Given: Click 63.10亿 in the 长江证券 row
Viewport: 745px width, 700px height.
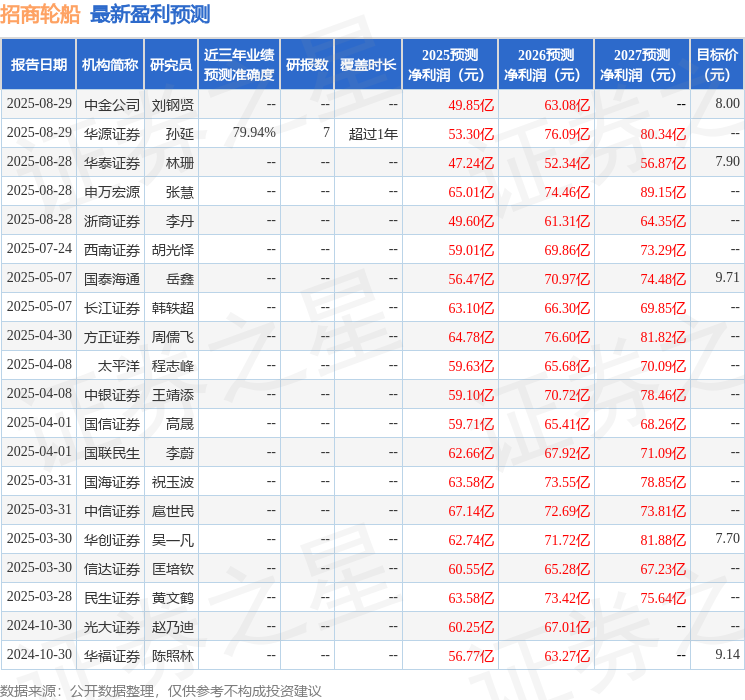Looking at the screenshot, I should tap(471, 307).
